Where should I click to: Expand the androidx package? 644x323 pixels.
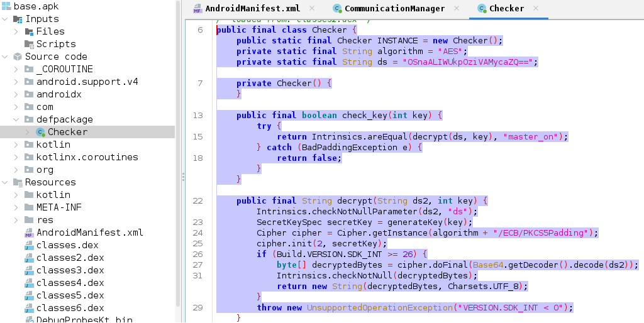point(16,94)
